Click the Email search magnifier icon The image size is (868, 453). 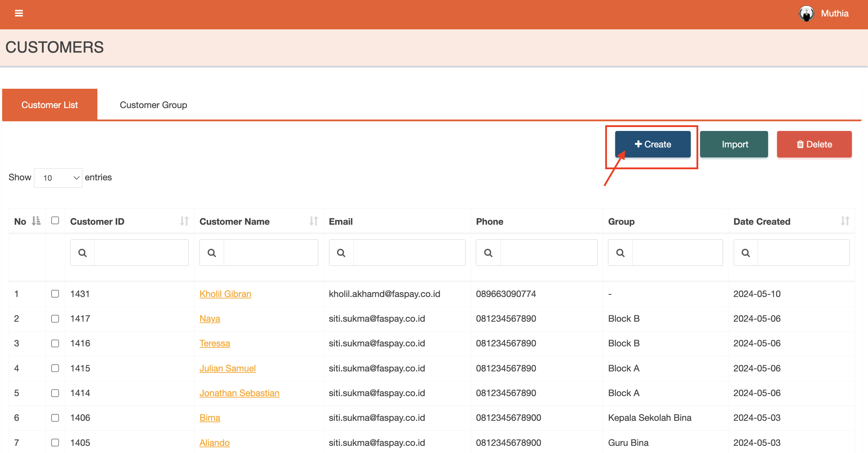click(341, 253)
